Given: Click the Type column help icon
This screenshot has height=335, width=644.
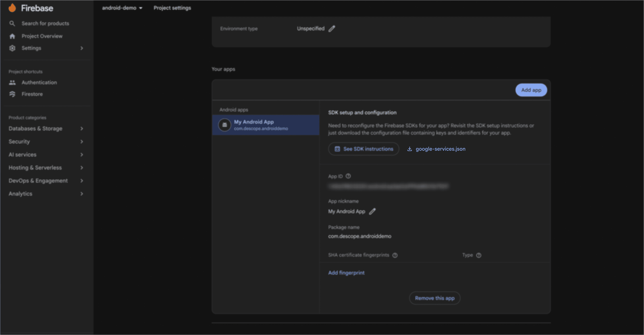Looking at the screenshot, I should click(479, 255).
